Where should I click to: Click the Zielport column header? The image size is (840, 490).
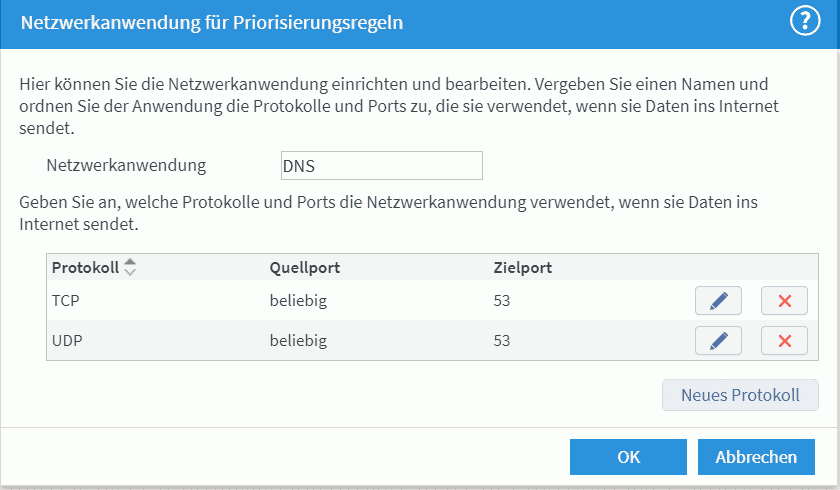click(522, 267)
